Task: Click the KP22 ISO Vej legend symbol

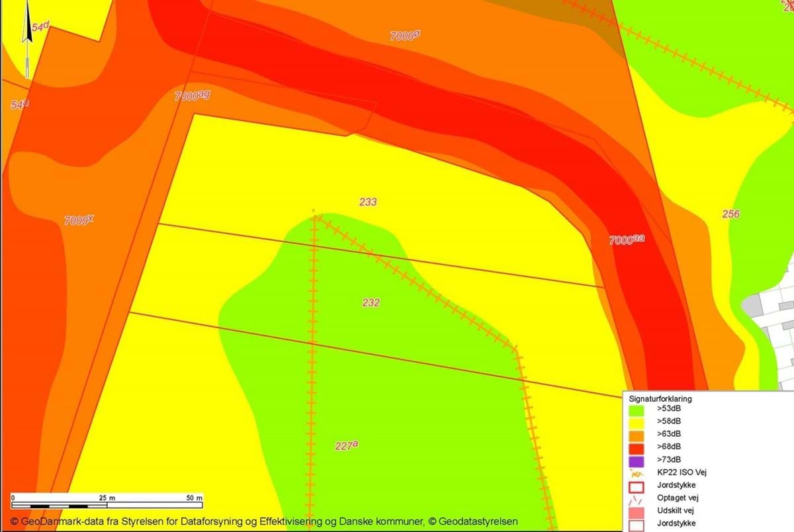Action: 637,472
